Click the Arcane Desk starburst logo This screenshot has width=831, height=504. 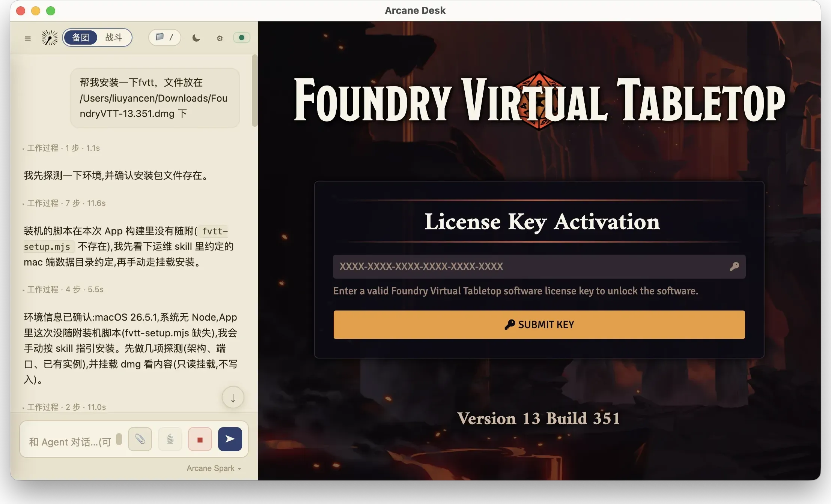[x=50, y=38]
